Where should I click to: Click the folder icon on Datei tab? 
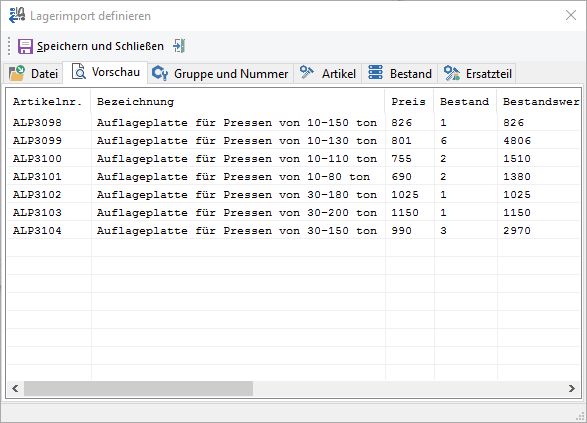click(x=17, y=73)
